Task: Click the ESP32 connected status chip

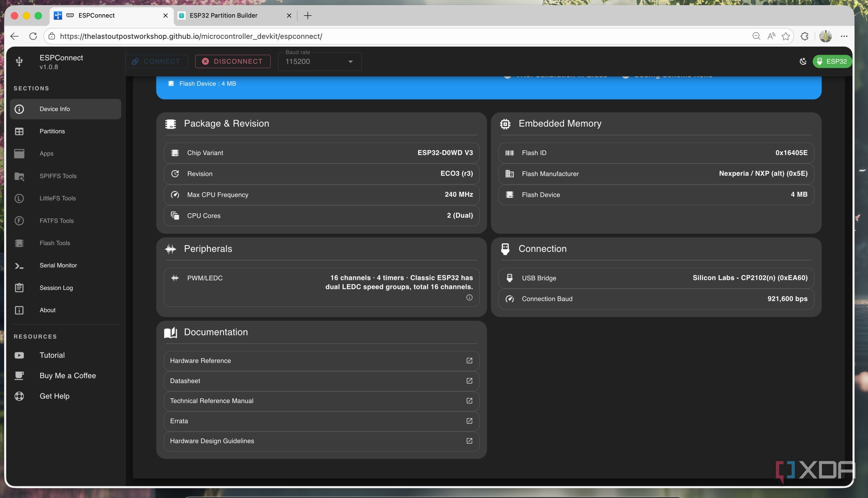Action: tap(832, 61)
